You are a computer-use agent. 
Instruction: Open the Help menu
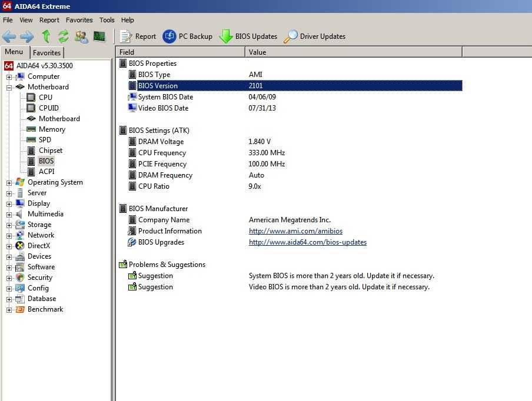(x=128, y=20)
